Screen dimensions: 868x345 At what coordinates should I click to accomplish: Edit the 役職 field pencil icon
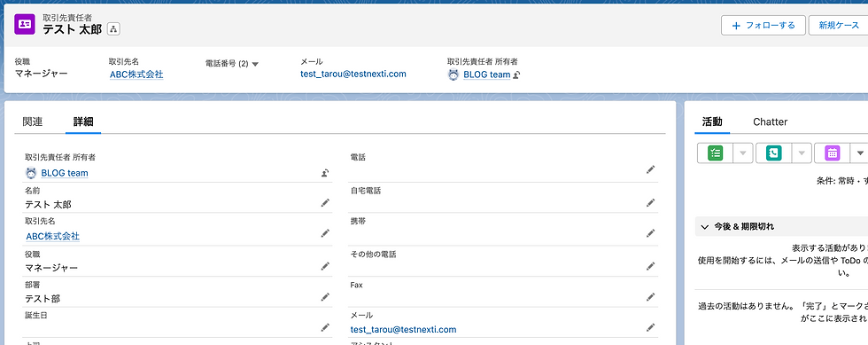(x=325, y=267)
